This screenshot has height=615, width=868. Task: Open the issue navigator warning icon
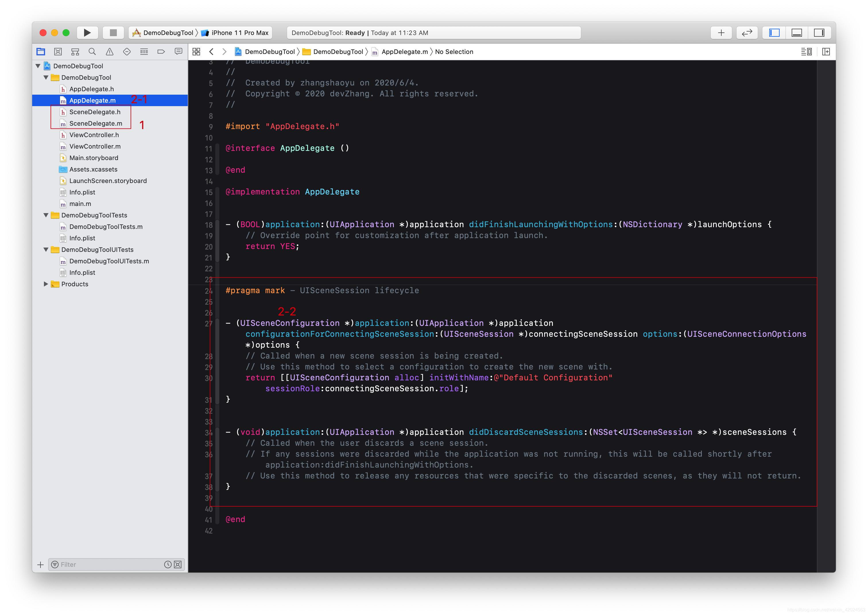109,52
